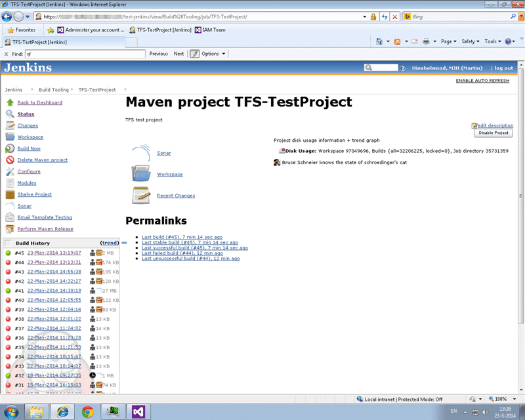The width and height of the screenshot is (525, 420).
Task: Click Find Next button
Action: pos(178,54)
